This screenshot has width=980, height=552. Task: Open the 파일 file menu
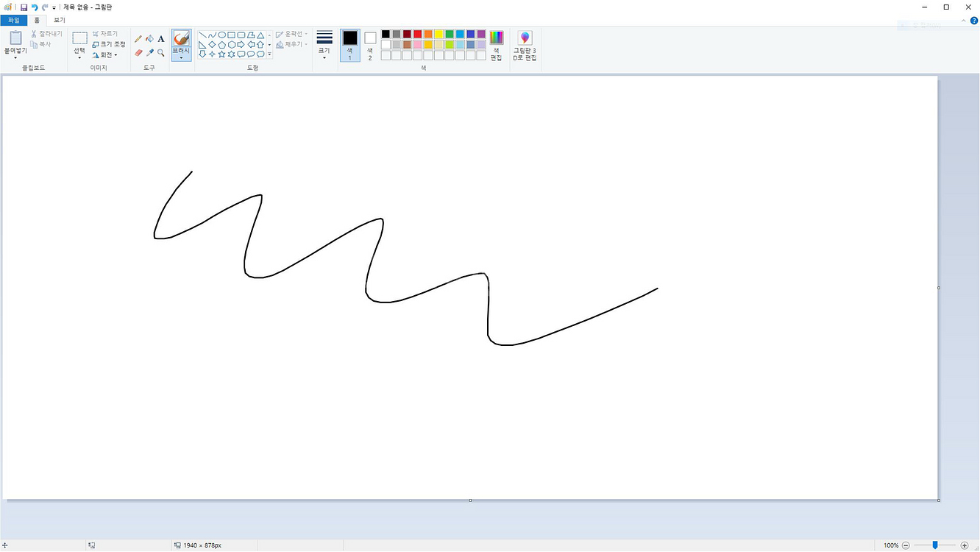tap(14, 20)
